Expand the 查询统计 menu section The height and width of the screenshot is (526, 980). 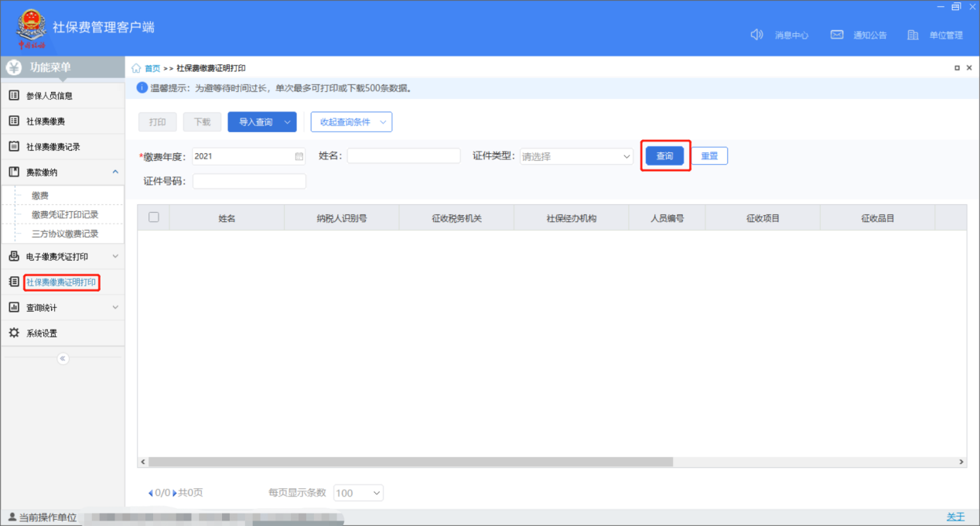[115, 307]
